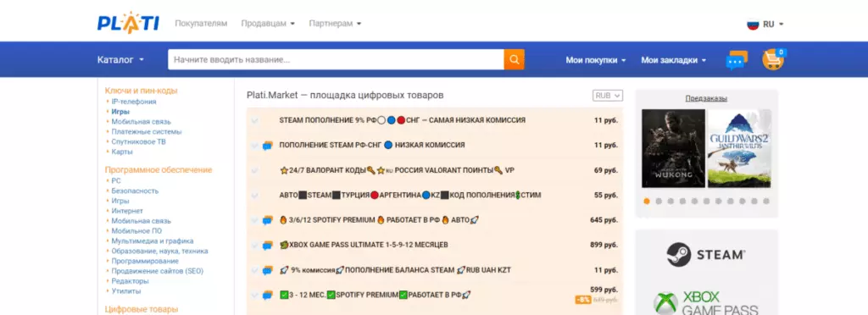Click chat icon beside 3 - 12 МЕС. SPOTIFY
Image resolution: width=868 pixels, height=315 pixels.
pyautogui.click(x=267, y=296)
